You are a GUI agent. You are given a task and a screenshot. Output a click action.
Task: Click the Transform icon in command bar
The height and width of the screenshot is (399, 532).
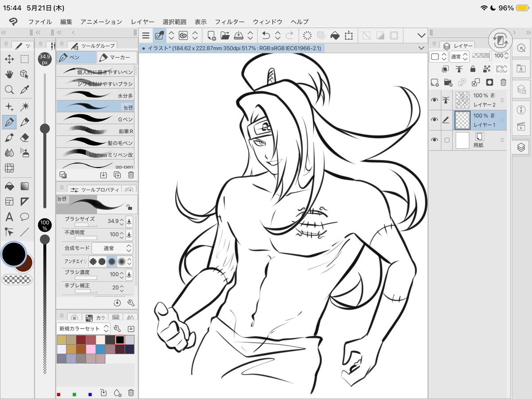[x=349, y=35]
